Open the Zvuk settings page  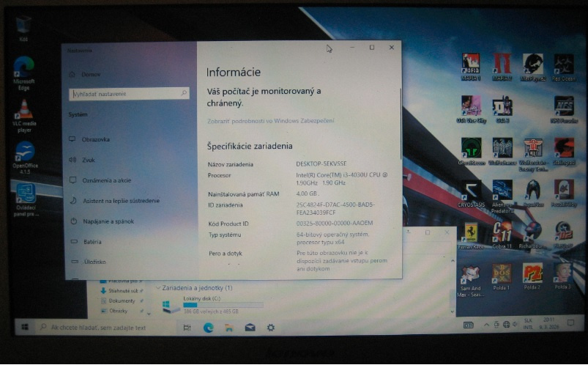(89, 160)
